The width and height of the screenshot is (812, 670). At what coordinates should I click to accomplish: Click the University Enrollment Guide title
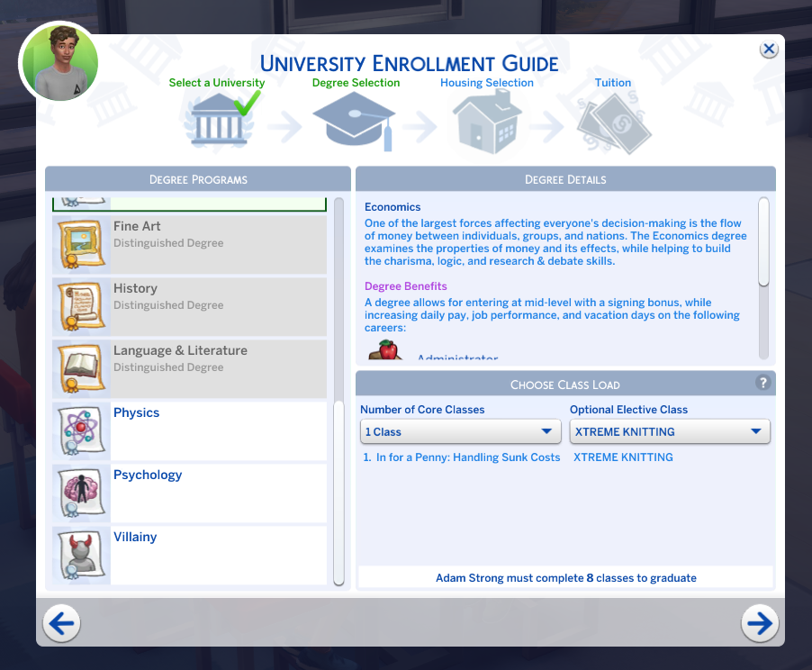pyautogui.click(x=409, y=64)
